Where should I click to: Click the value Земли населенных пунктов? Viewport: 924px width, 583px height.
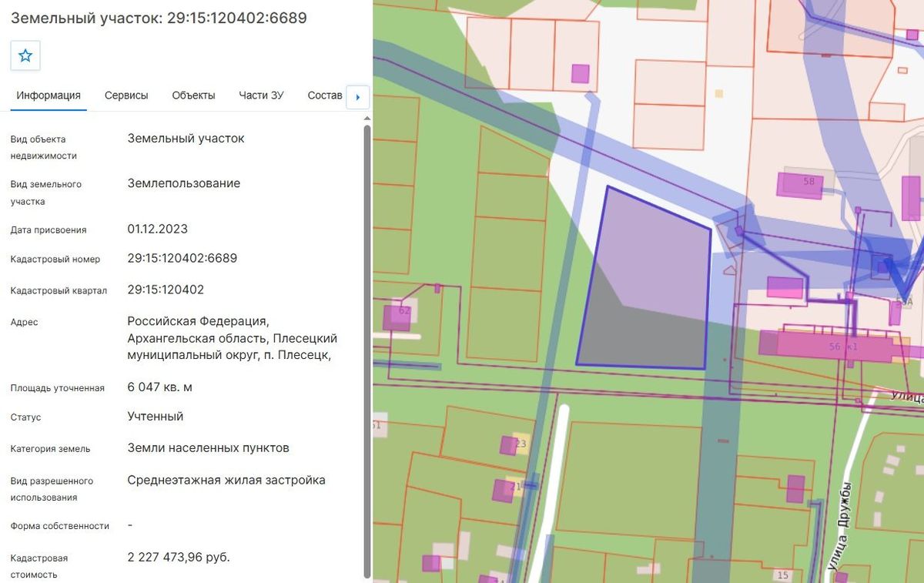pyautogui.click(x=208, y=447)
